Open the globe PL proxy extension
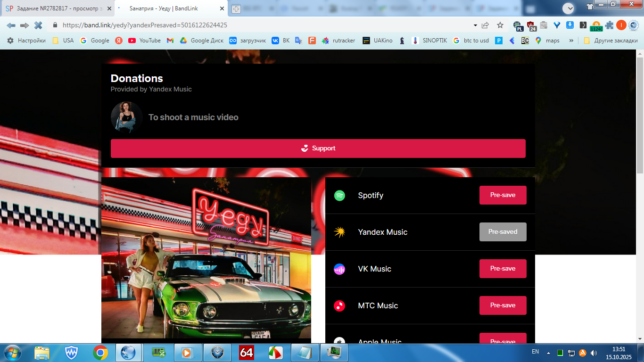The width and height of the screenshot is (644, 362). pyautogui.click(x=518, y=26)
